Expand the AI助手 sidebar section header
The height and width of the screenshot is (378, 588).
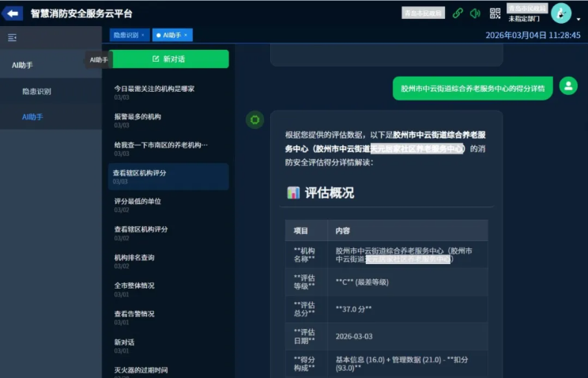22,64
